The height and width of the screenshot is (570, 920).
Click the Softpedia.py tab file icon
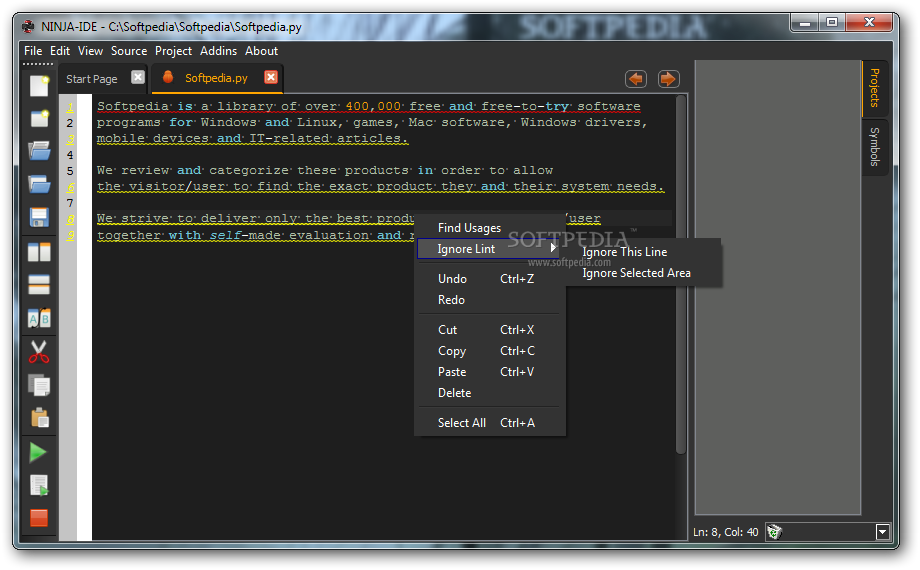point(168,77)
